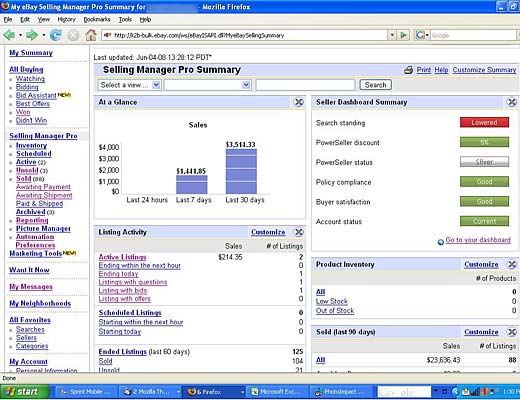Open Low Stock product inventory link
Screen dimensions: 520x400
[x=332, y=301]
